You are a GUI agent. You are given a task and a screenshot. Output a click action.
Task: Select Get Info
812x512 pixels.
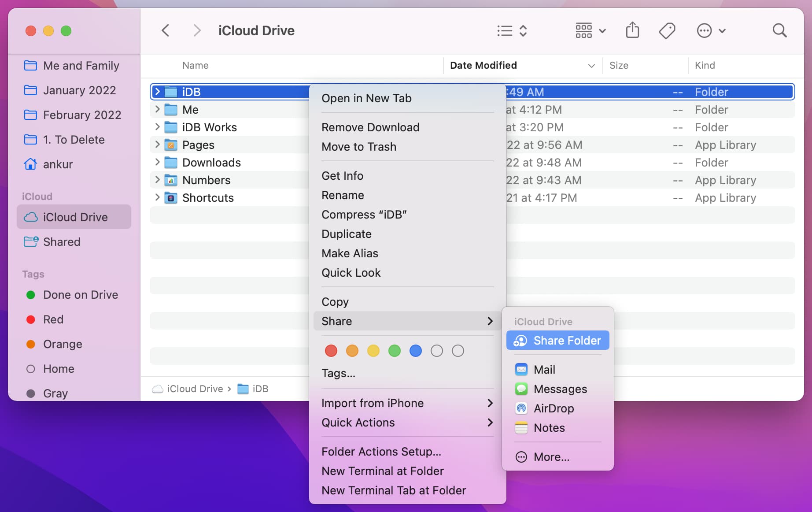click(x=408, y=176)
